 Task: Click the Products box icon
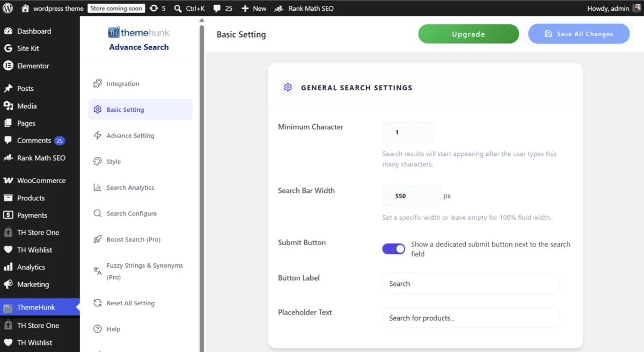[x=8, y=198]
